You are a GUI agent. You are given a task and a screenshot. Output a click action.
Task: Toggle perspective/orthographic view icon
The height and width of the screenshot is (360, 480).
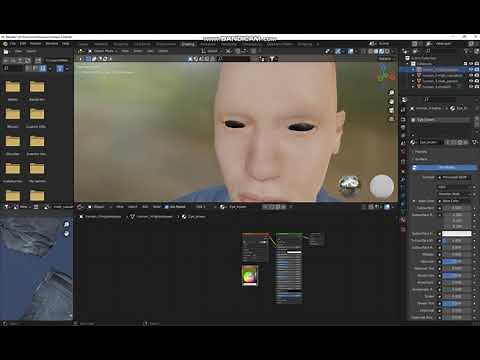(392, 119)
